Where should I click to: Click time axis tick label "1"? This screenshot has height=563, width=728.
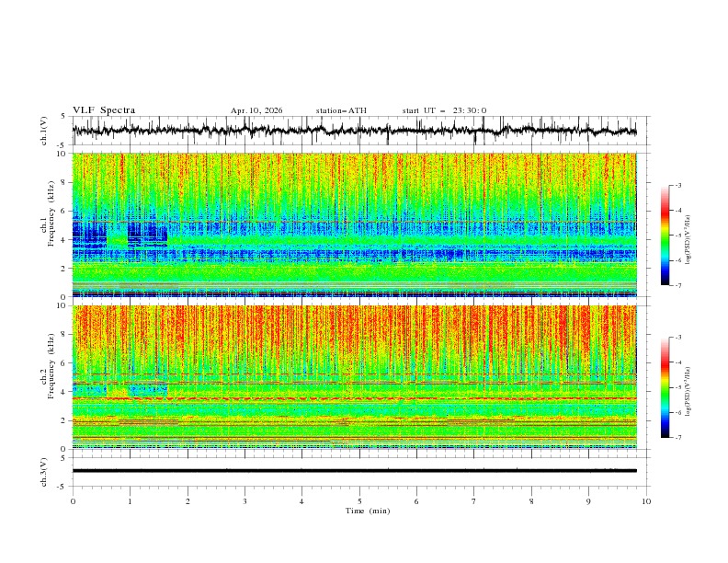point(130,501)
